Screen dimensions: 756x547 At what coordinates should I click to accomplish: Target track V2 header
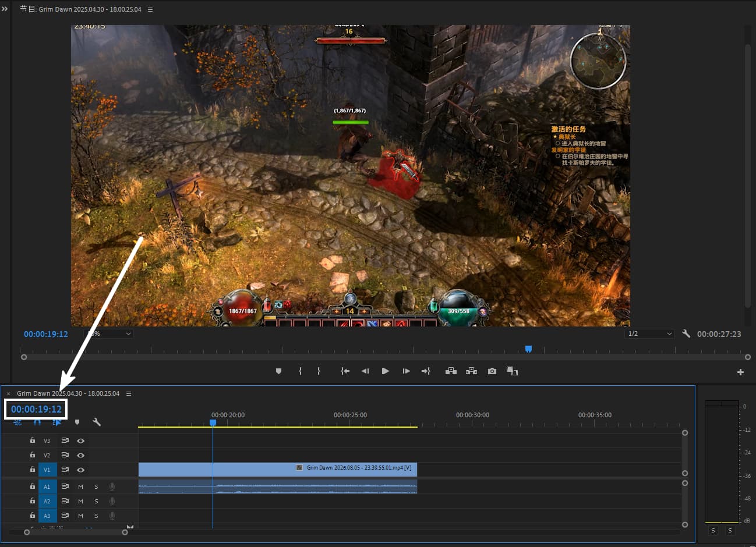point(47,455)
